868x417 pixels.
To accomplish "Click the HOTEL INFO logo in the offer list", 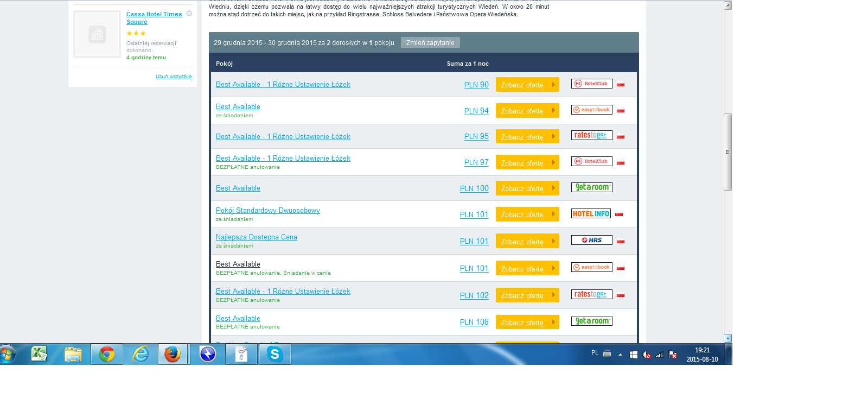I will (x=591, y=213).
